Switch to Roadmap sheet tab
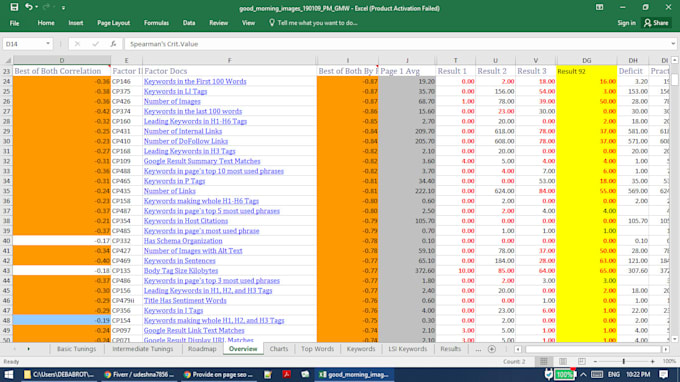Viewport: 680px width, 382px height. point(202,349)
